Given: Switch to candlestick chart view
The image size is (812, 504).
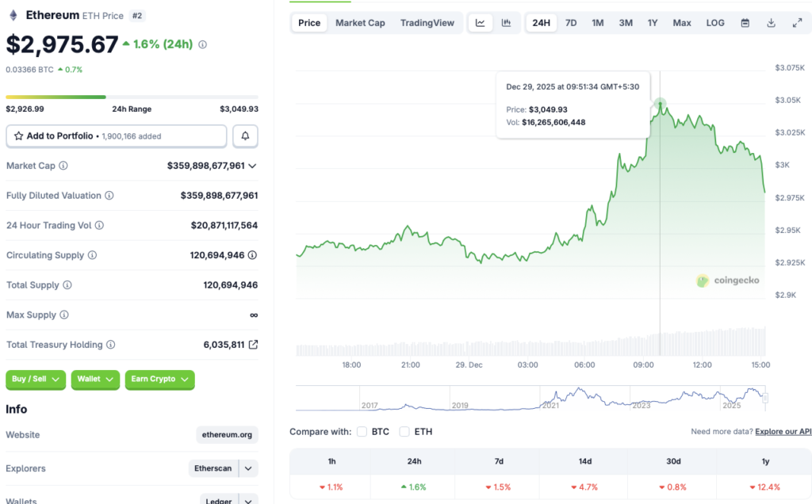Looking at the screenshot, I should pos(504,23).
